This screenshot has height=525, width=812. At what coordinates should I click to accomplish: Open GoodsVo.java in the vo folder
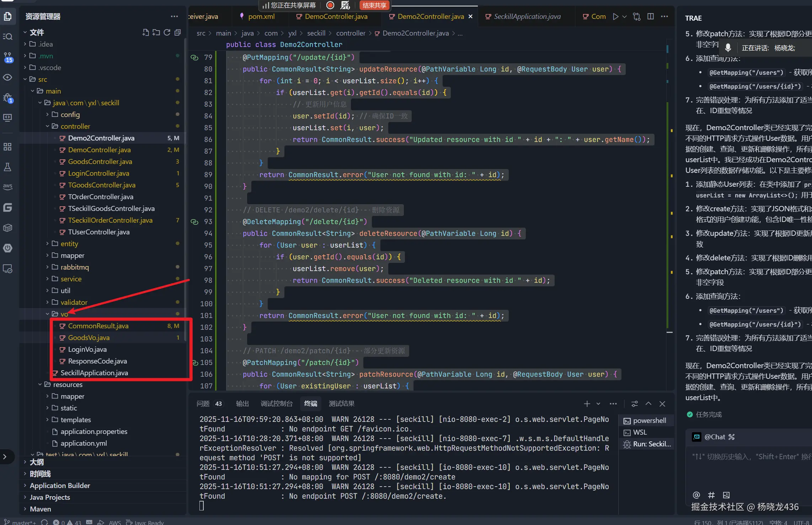(x=89, y=338)
